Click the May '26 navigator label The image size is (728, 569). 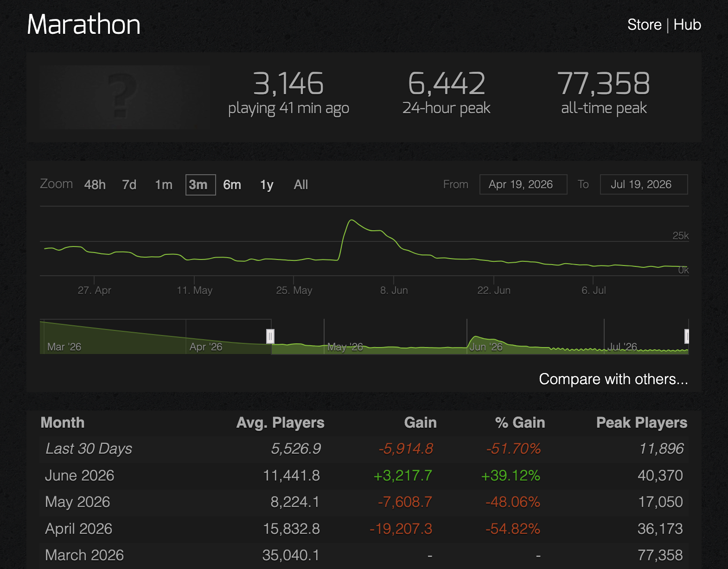[x=345, y=347]
